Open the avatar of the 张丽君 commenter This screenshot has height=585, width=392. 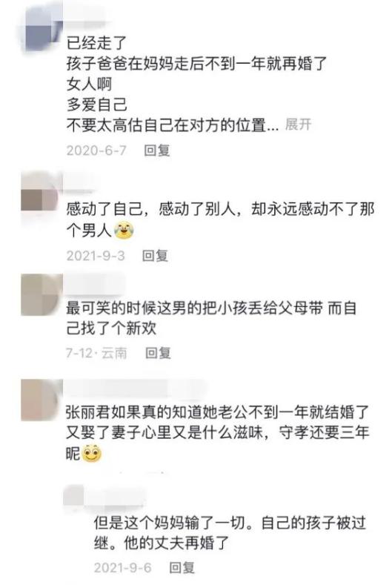click(x=40, y=400)
